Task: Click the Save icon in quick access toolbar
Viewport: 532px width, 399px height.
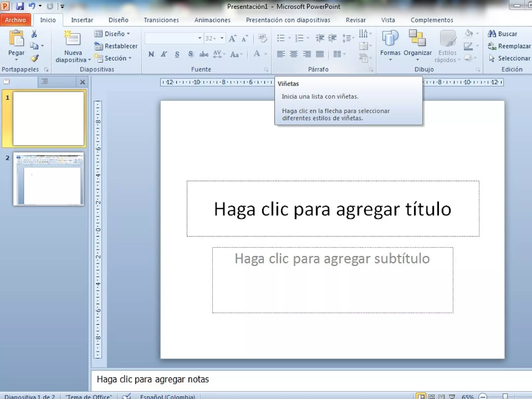Action: tap(20, 6)
